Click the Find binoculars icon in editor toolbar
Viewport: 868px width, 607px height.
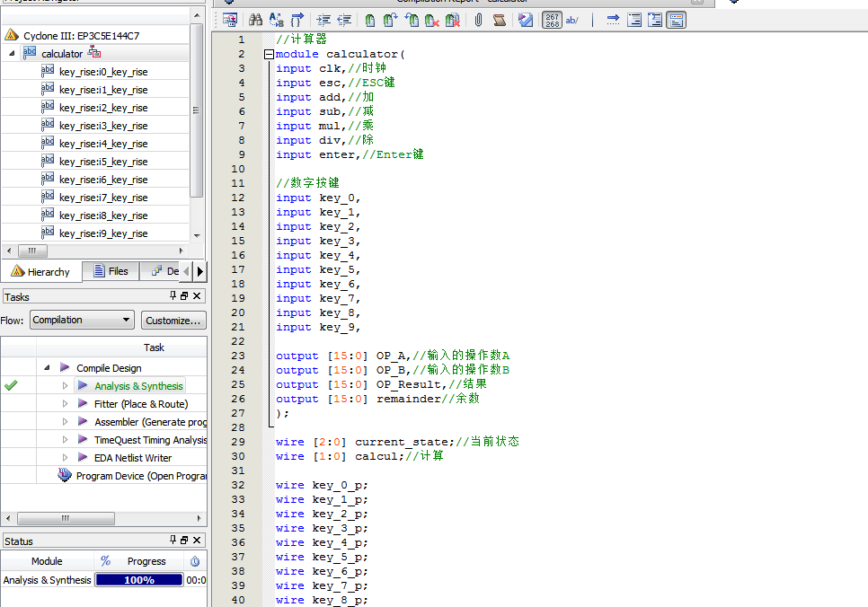(255, 20)
